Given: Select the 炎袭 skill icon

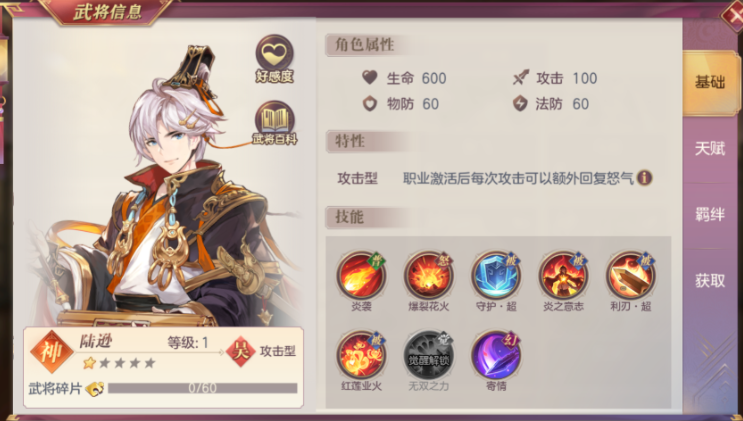Looking at the screenshot, I should pyautogui.click(x=362, y=275).
